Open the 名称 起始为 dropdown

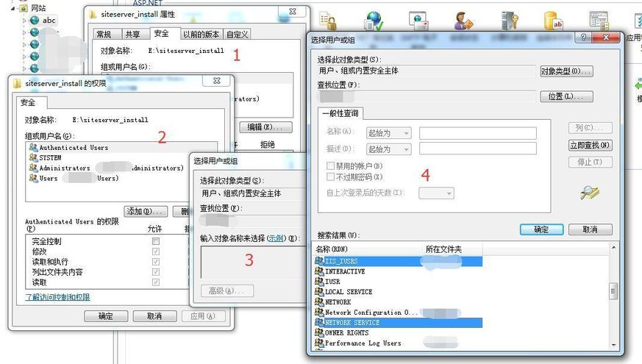(388, 133)
